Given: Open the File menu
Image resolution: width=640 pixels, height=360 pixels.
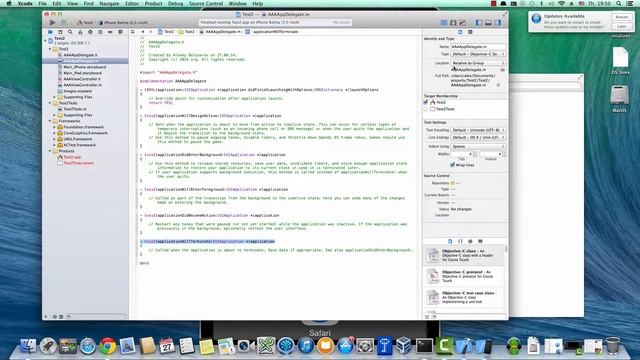Looking at the screenshot, I should point(42,4).
